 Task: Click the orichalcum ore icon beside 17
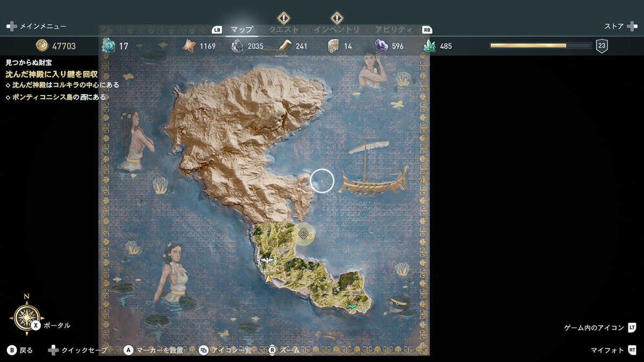click(x=109, y=46)
